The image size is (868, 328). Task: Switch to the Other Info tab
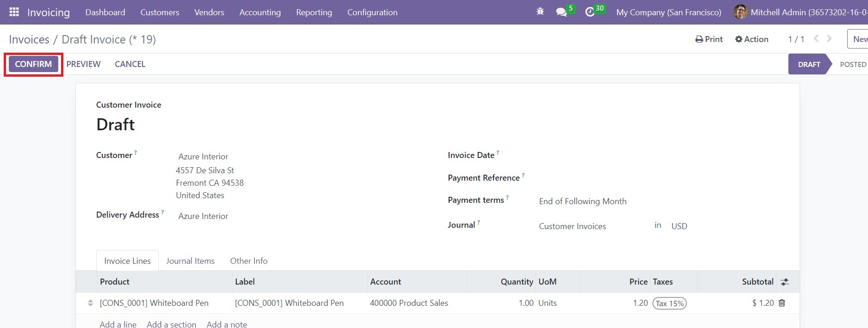tap(249, 261)
